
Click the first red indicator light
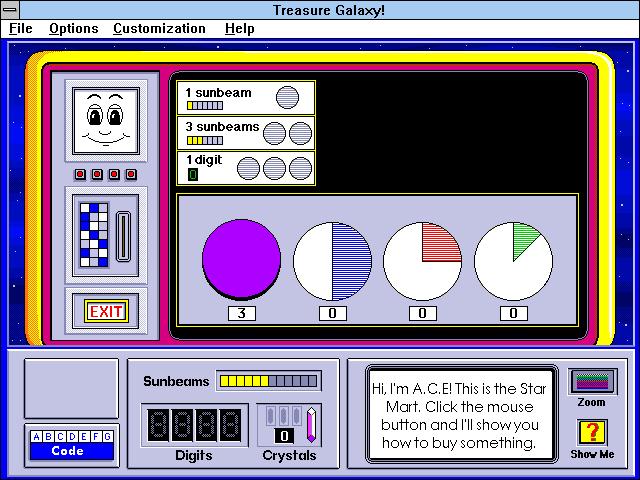(x=80, y=175)
